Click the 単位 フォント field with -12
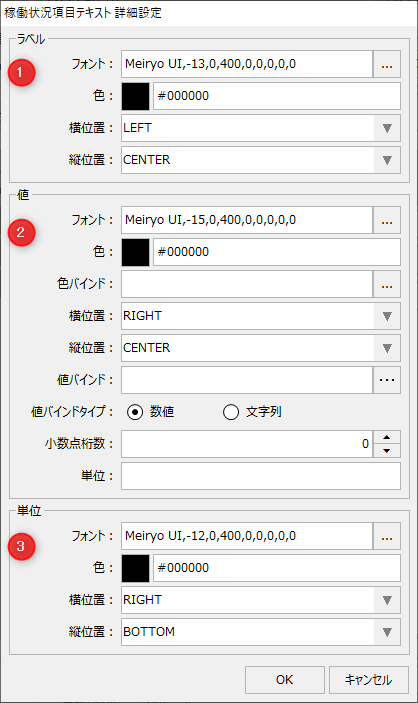Image resolution: width=418 pixels, height=703 pixels. coord(247,536)
